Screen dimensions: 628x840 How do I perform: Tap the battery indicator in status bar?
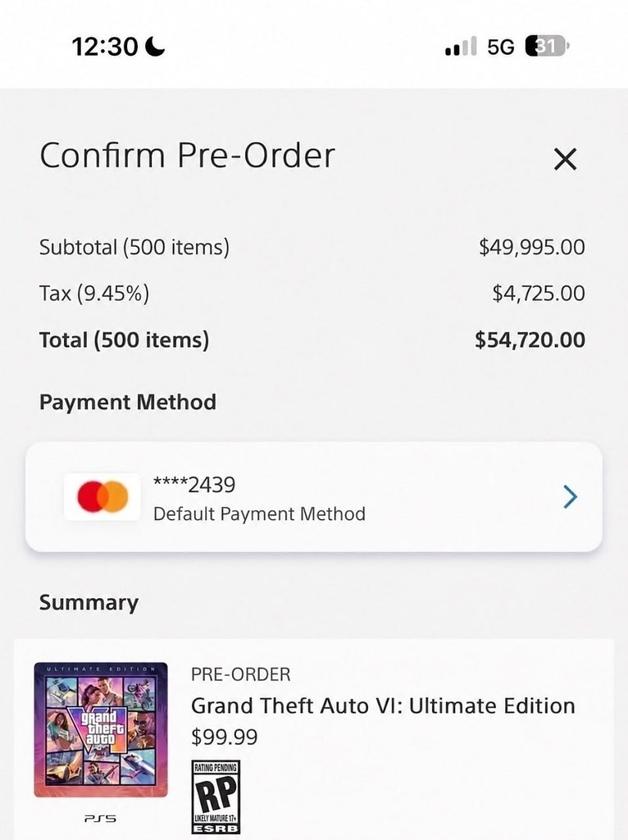547,46
